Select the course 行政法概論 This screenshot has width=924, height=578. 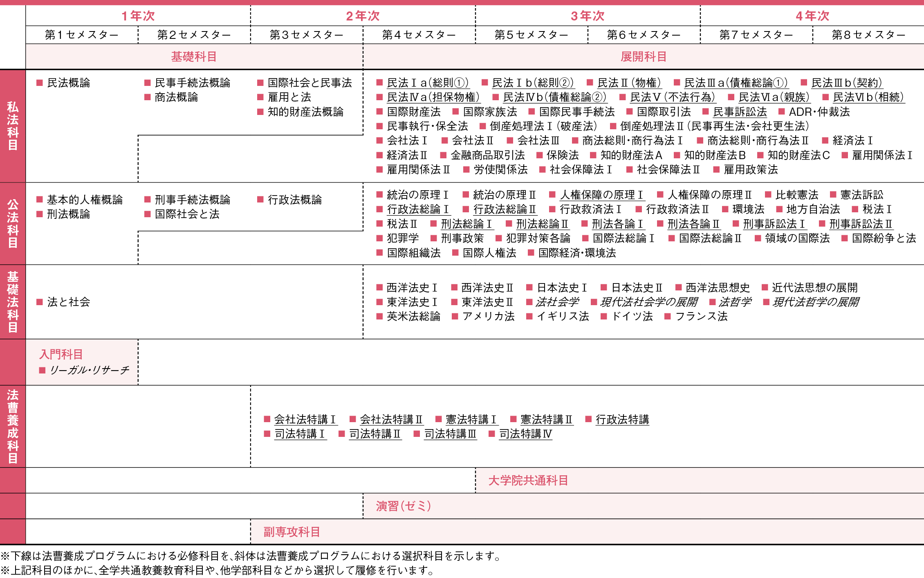295,200
